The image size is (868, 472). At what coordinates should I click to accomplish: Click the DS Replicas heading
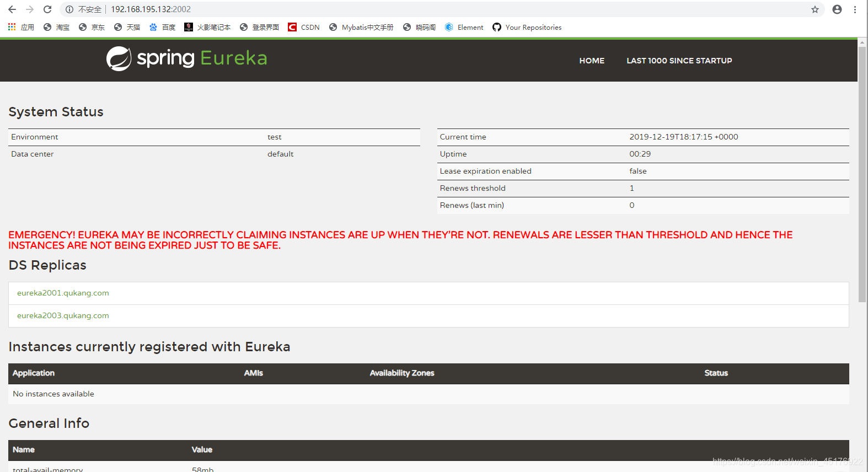[47, 265]
